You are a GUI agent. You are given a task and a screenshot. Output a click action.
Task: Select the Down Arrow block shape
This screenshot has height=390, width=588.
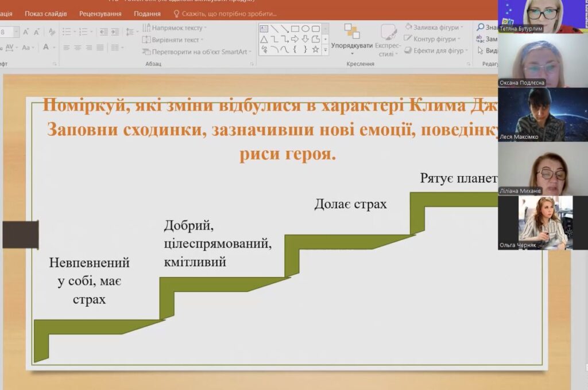click(x=305, y=39)
